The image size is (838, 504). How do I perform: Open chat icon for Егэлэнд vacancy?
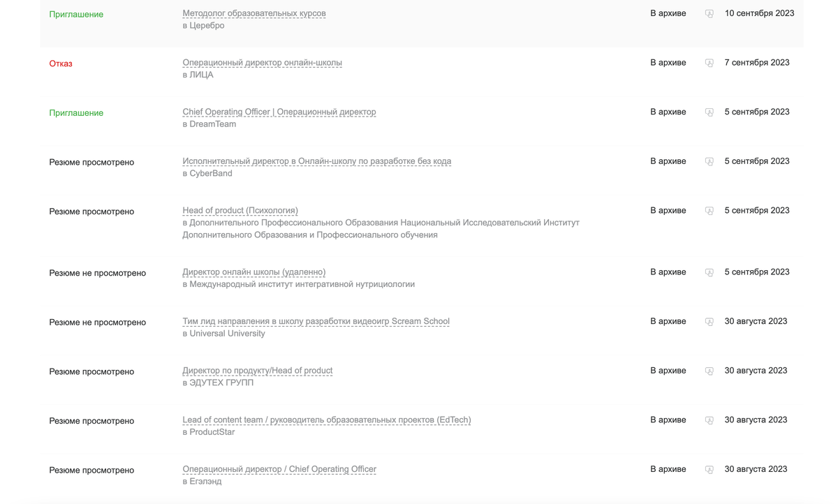point(709,470)
